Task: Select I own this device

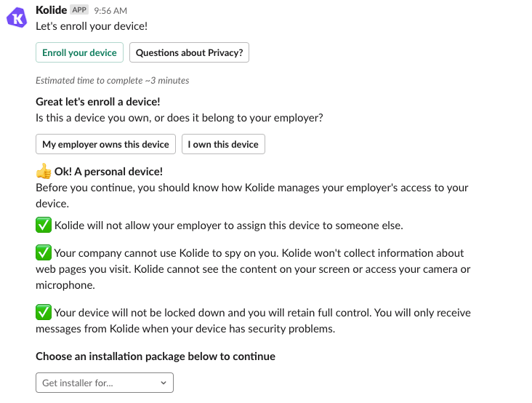Action: (223, 144)
